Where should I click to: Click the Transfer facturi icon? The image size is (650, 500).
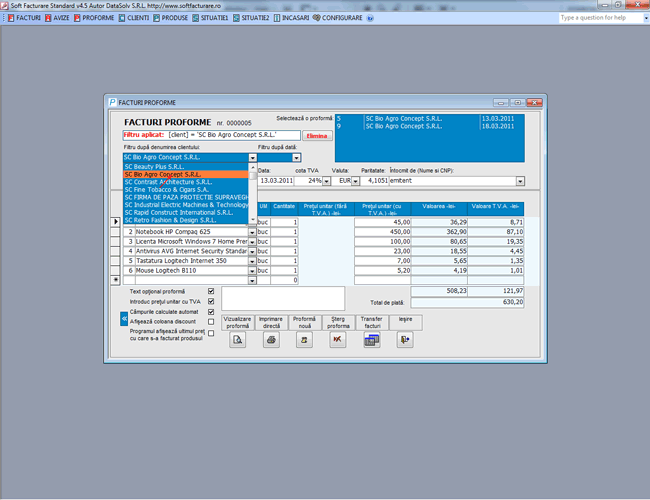point(371,340)
